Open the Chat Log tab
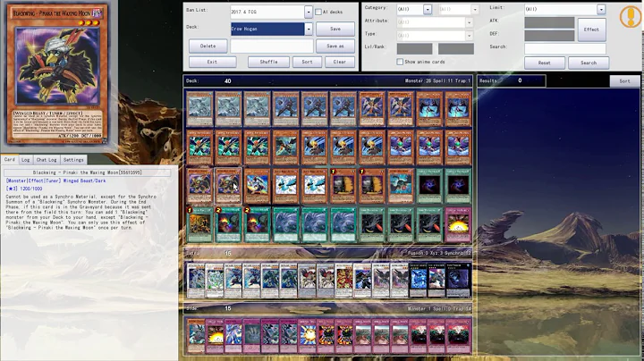Screen dimensions: 644x361 point(47,160)
